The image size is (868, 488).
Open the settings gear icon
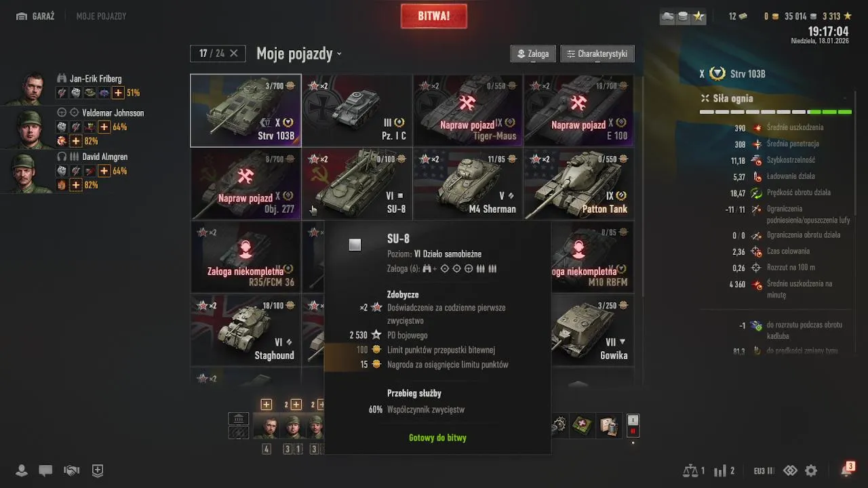(811, 470)
